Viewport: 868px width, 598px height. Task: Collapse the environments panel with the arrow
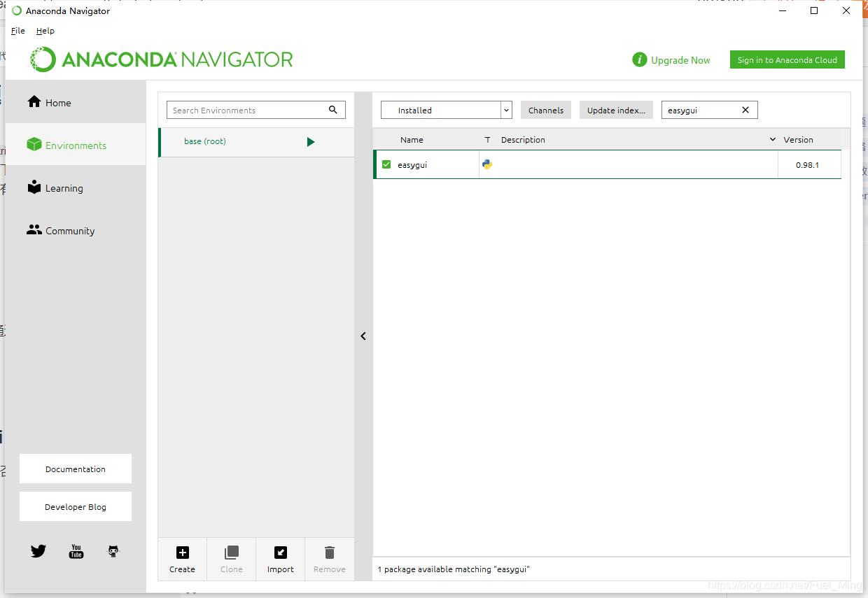[363, 336]
